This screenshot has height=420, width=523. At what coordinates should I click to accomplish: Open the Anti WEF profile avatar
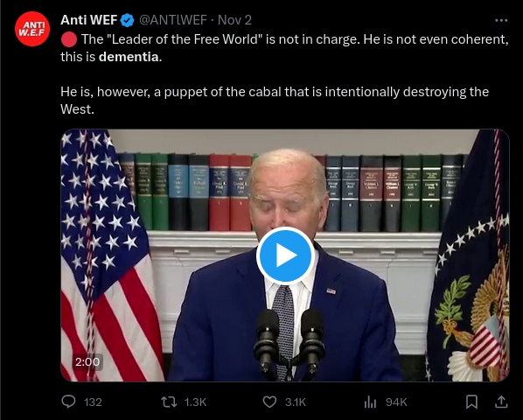(32, 29)
